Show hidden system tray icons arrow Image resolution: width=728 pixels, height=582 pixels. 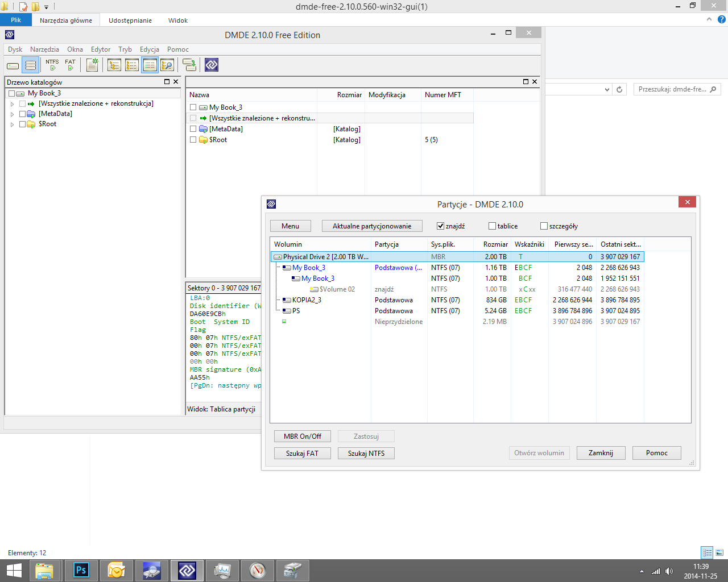click(x=642, y=571)
